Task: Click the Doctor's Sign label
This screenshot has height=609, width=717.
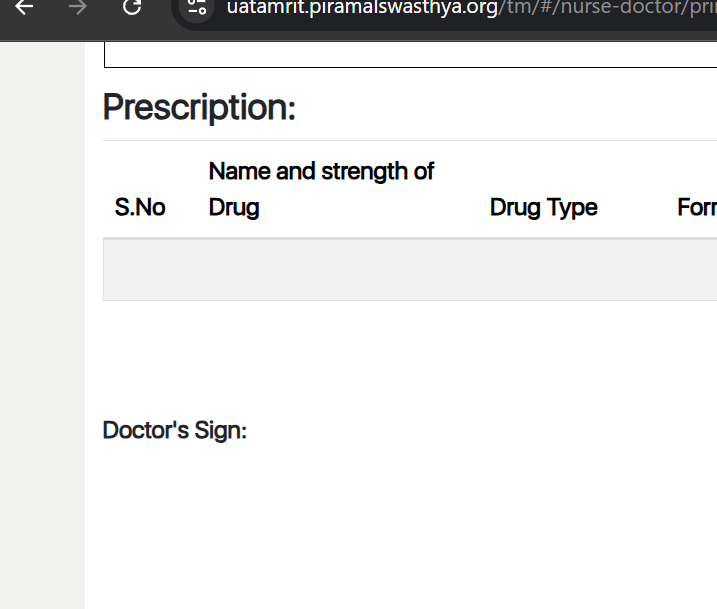Action: click(175, 431)
